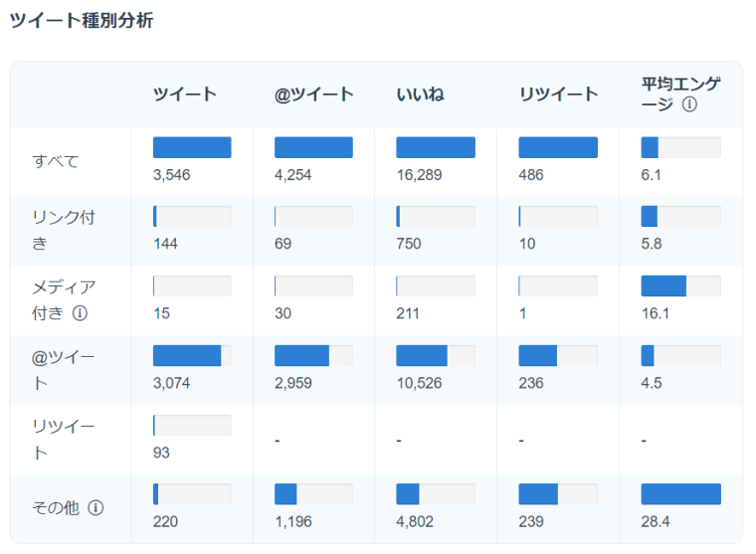Click the すべて likes bar showing 16,289

(x=436, y=148)
